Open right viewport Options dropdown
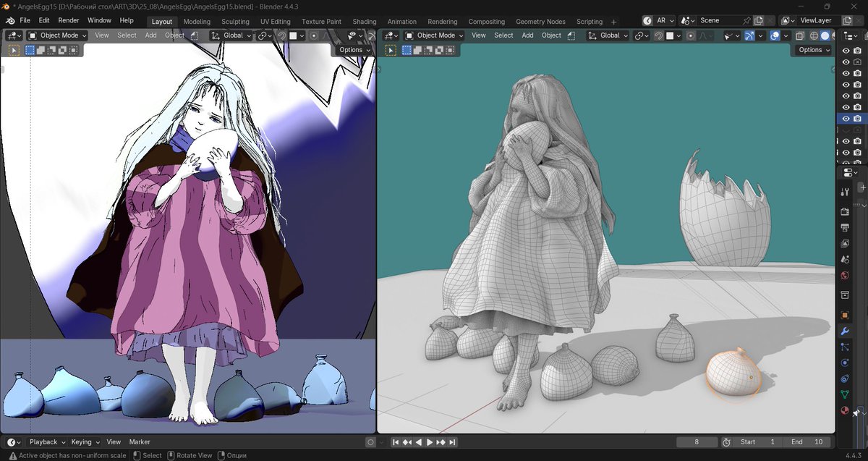 click(814, 50)
